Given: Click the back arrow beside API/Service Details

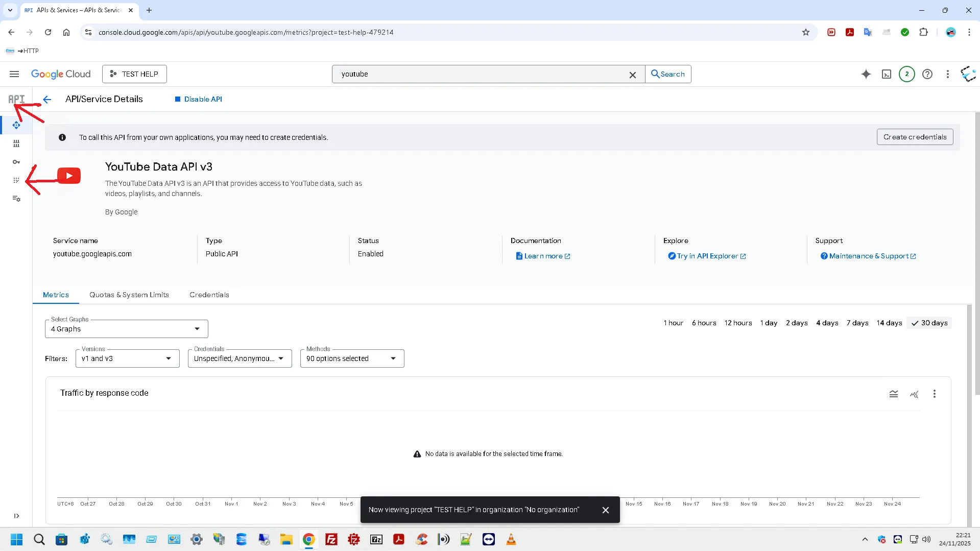Looking at the screenshot, I should pos(47,99).
